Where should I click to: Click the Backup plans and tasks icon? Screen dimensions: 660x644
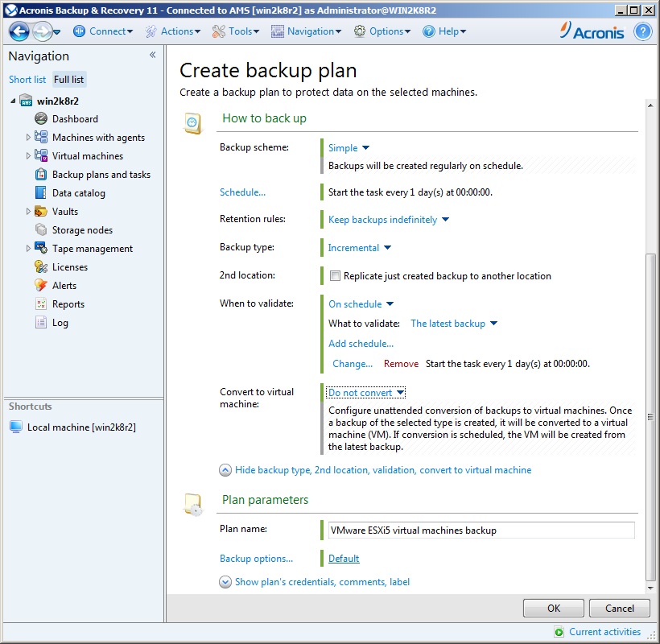click(41, 174)
